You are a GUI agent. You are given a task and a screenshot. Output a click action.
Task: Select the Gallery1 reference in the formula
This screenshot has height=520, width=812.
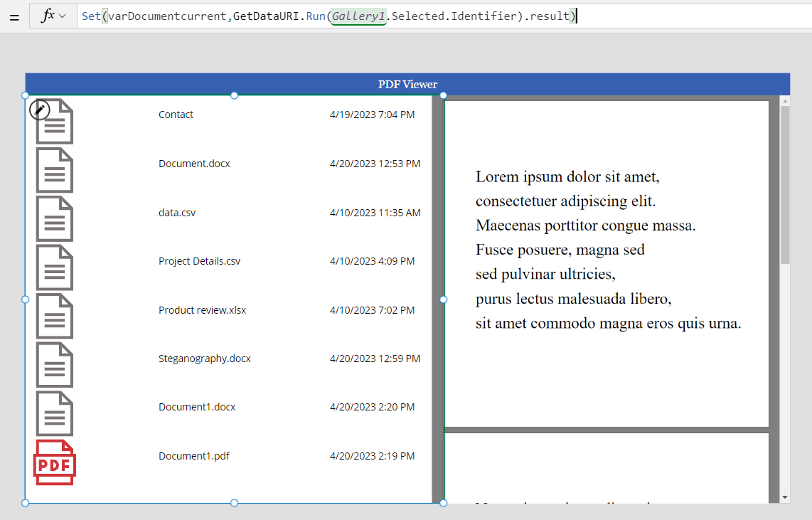[x=358, y=16]
